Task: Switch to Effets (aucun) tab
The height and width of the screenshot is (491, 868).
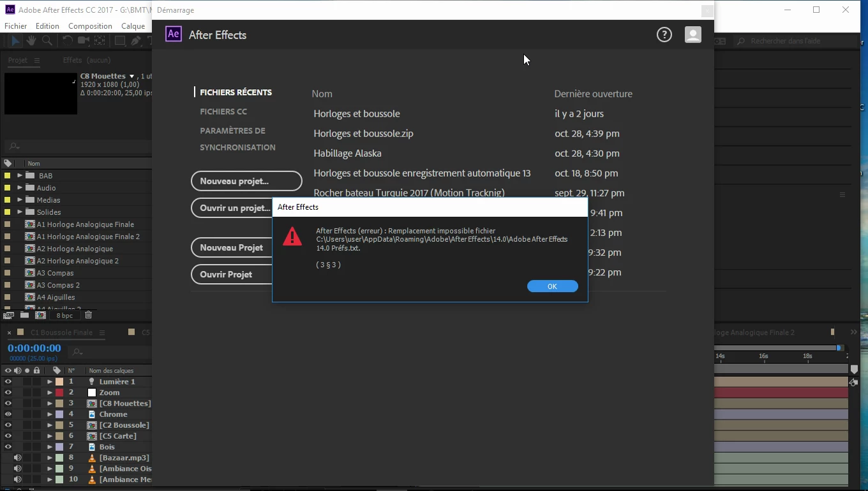Action: [x=87, y=60]
